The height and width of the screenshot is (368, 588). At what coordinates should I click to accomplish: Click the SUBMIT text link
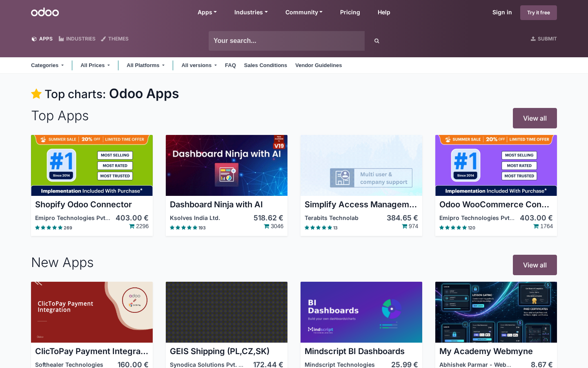tap(547, 39)
